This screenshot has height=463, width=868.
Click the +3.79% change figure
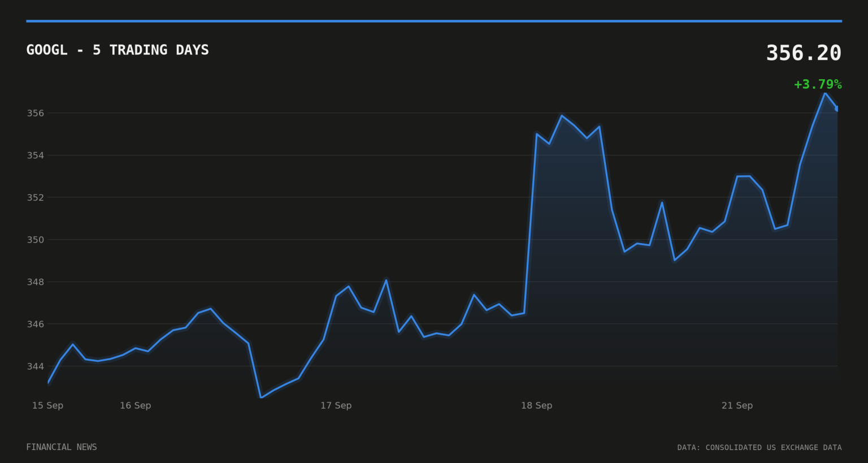tap(818, 85)
